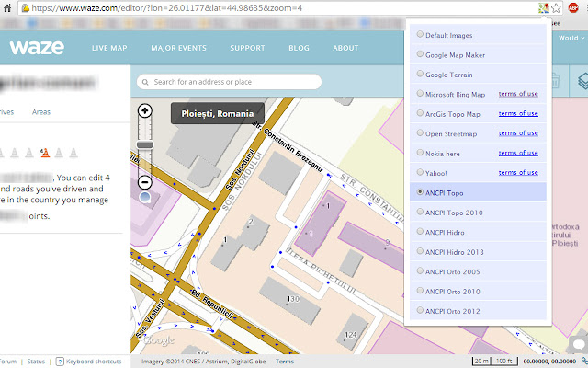
Task: Click the 20 m scale bar label
Action: pos(481,362)
